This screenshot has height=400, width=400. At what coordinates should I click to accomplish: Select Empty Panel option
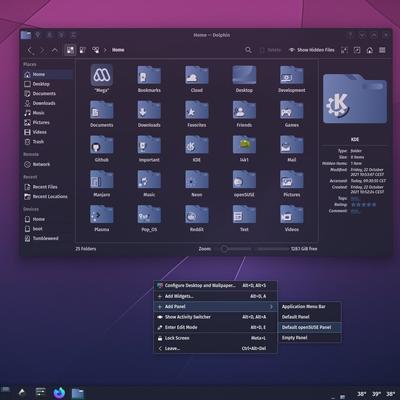(310, 338)
